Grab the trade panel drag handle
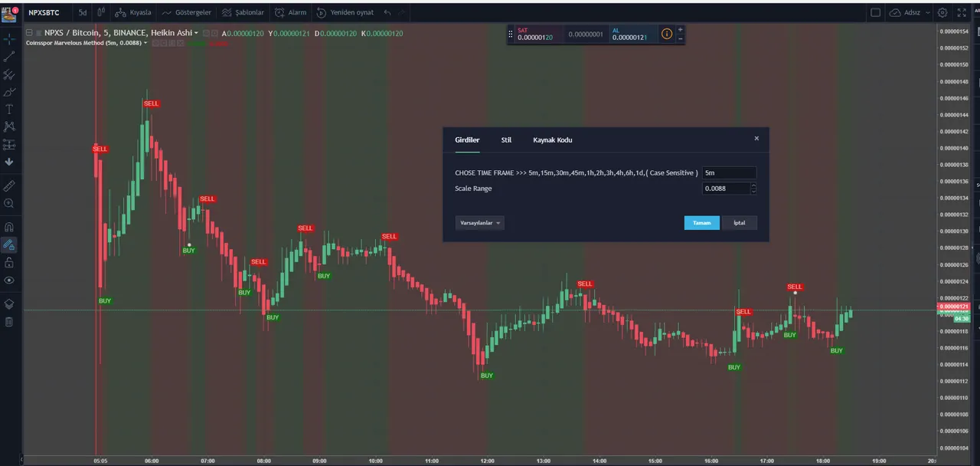 (x=510, y=34)
